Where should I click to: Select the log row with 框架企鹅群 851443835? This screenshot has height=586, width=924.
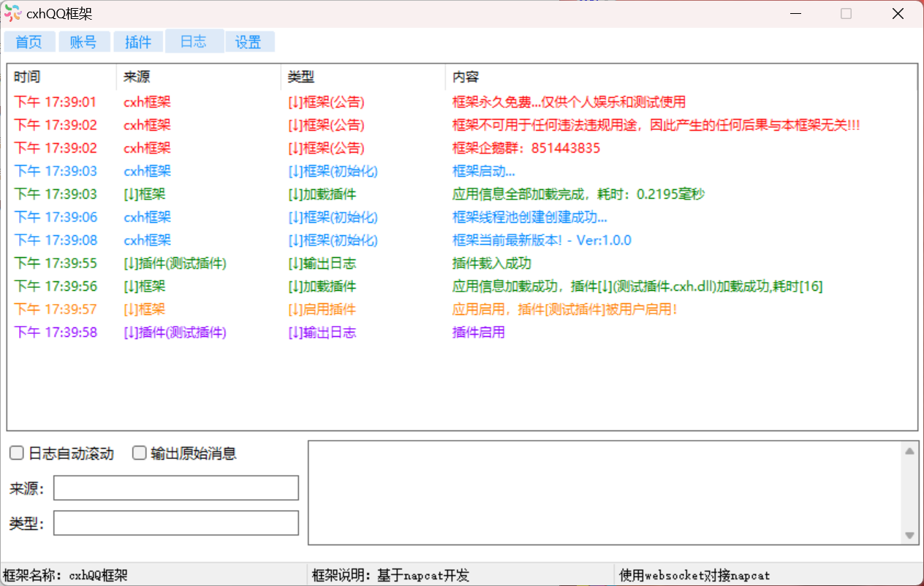click(x=526, y=148)
